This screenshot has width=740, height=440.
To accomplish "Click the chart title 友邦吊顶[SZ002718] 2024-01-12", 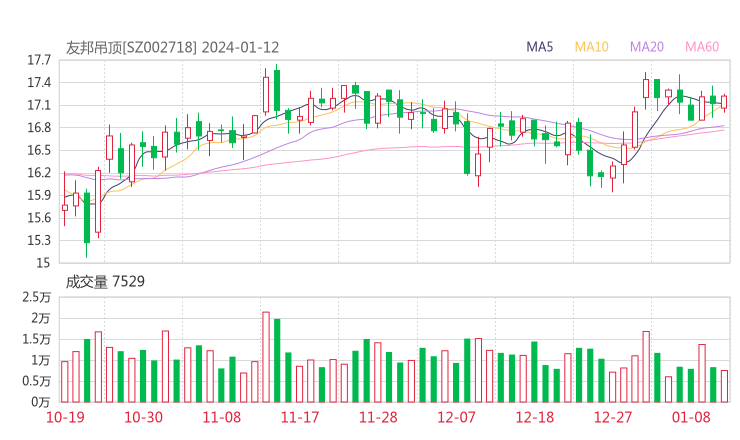I will [x=172, y=47].
